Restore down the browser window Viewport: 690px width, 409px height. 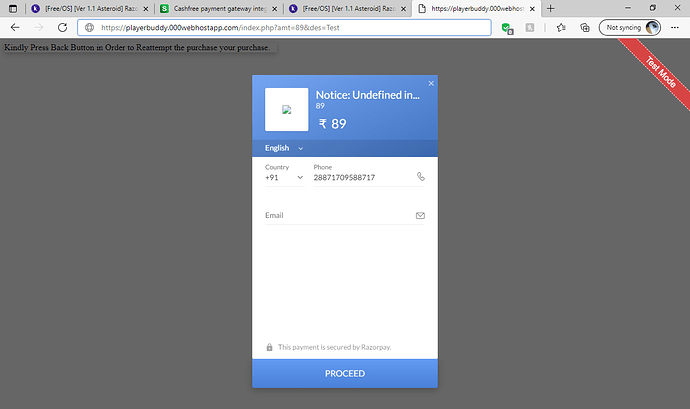point(653,8)
